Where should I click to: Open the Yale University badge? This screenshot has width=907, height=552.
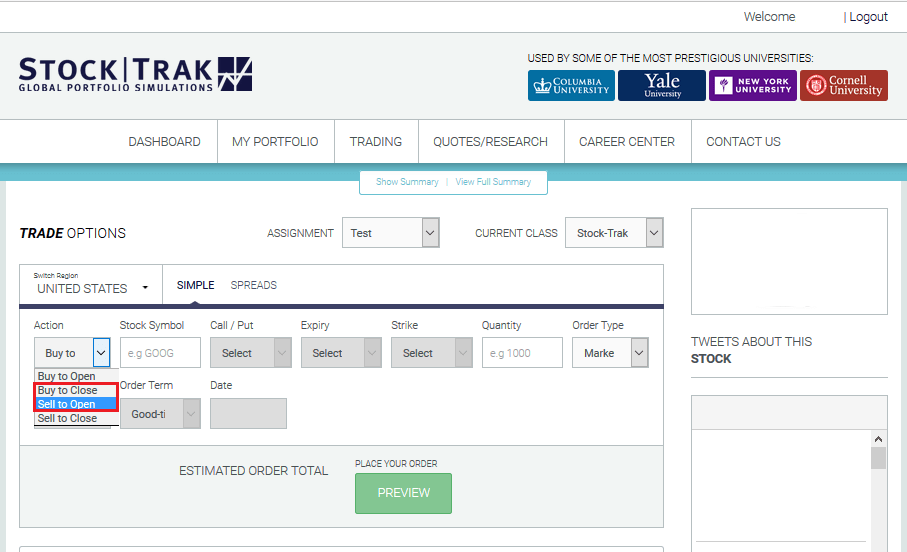click(x=662, y=86)
